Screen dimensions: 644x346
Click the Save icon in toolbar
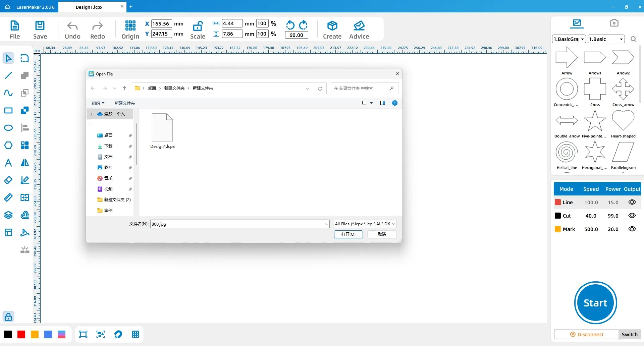click(x=40, y=25)
